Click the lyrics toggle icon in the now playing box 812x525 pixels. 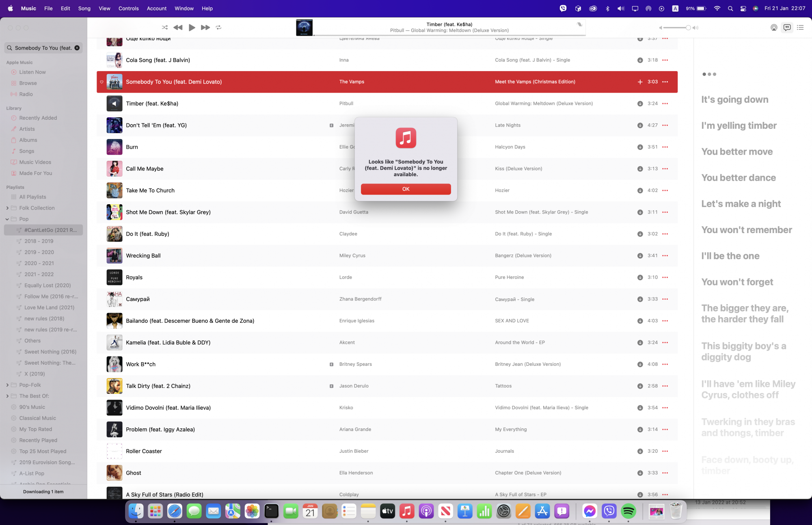tap(579, 24)
